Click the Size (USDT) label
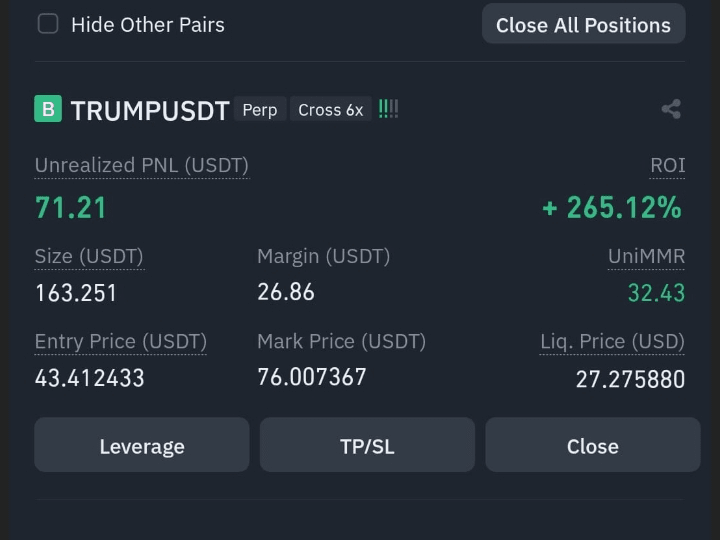Viewport: 720px width, 540px height. pyautogui.click(x=89, y=256)
